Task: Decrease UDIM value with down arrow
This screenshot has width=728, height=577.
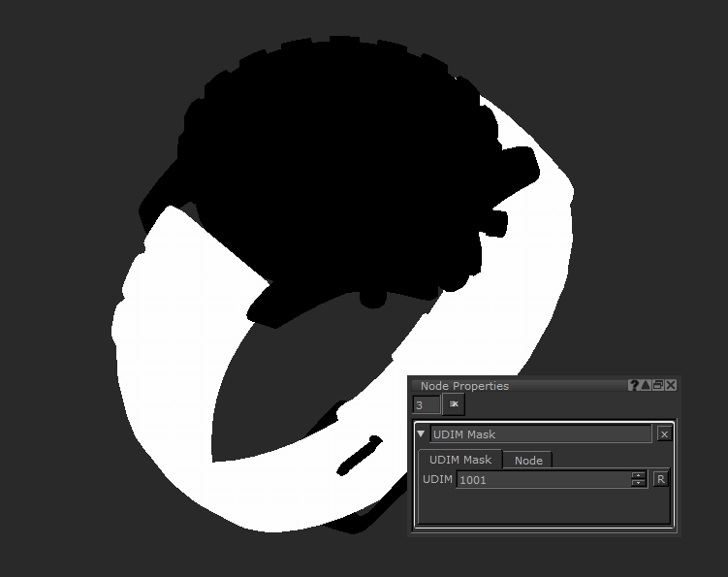Action: [x=638, y=483]
